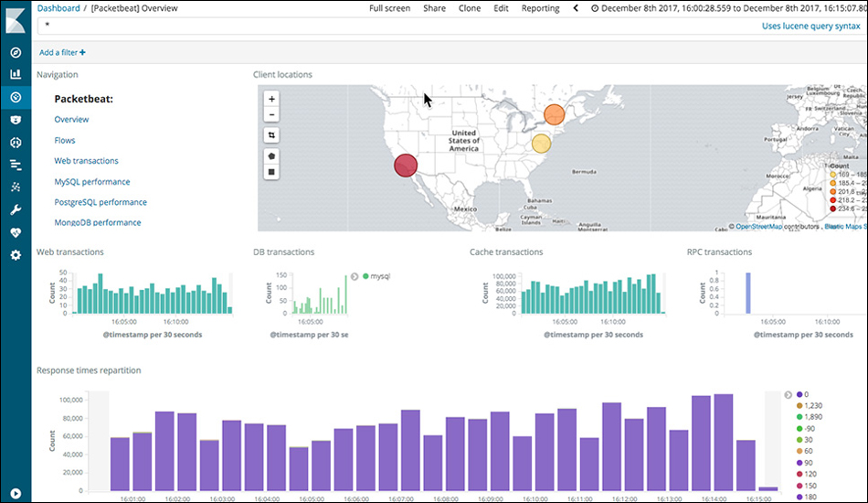Viewport: 868px width, 503px height.
Task: Open Dev Tools via the wrench icon
Action: coord(16,210)
